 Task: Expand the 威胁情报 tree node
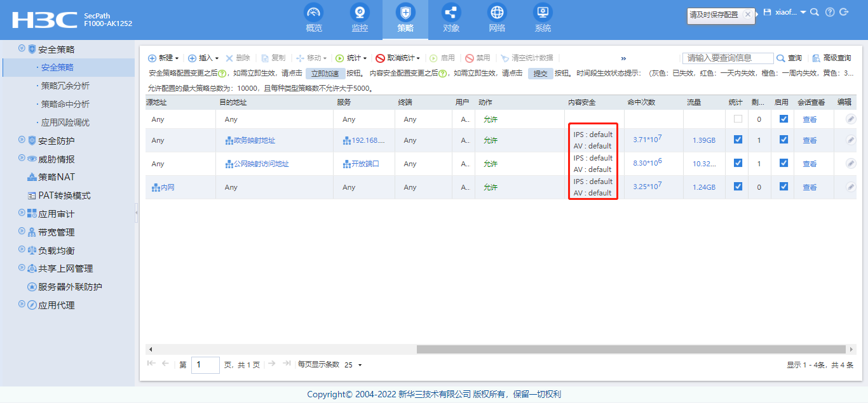point(22,159)
